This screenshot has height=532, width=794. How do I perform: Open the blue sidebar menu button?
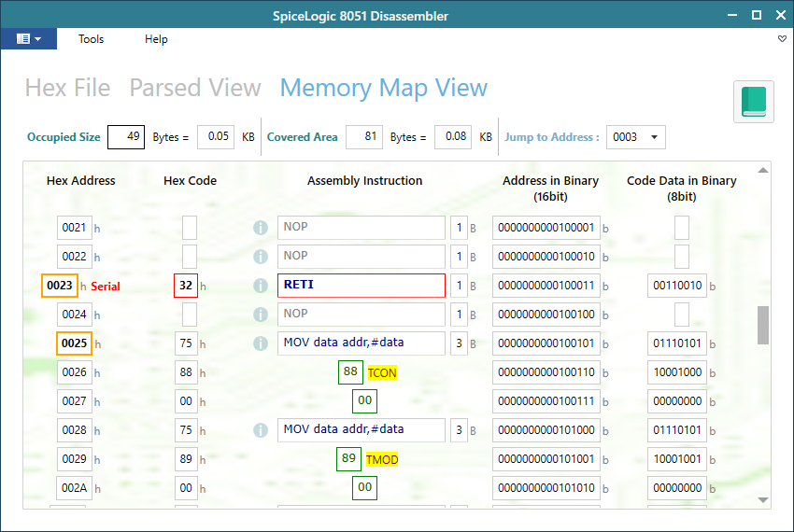(x=29, y=39)
